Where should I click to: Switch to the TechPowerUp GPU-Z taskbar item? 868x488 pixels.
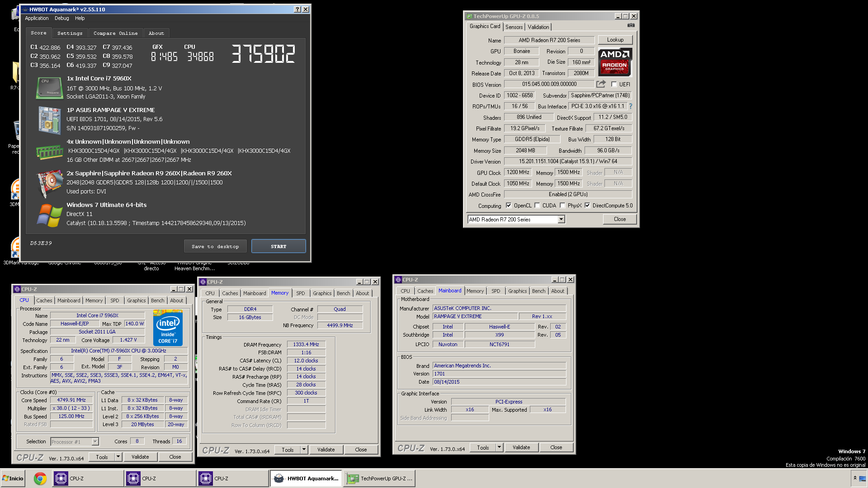click(x=379, y=479)
